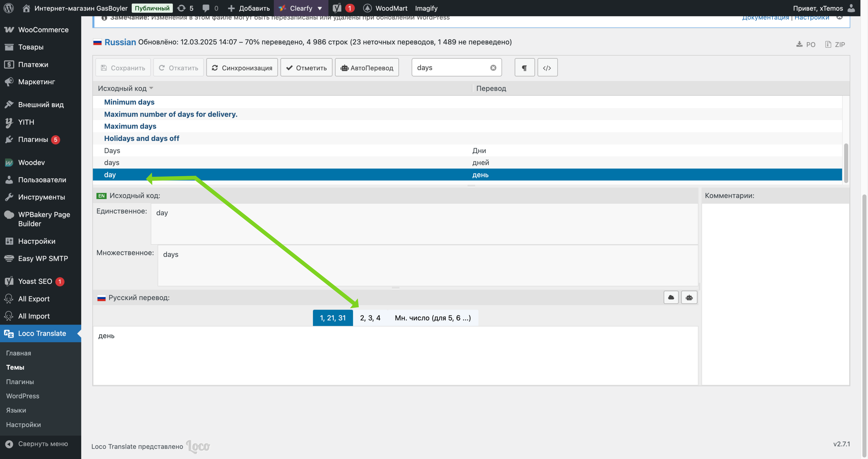The image size is (868, 459).
Task: Open Loco Translate Настройки submenu
Action: [24, 425]
